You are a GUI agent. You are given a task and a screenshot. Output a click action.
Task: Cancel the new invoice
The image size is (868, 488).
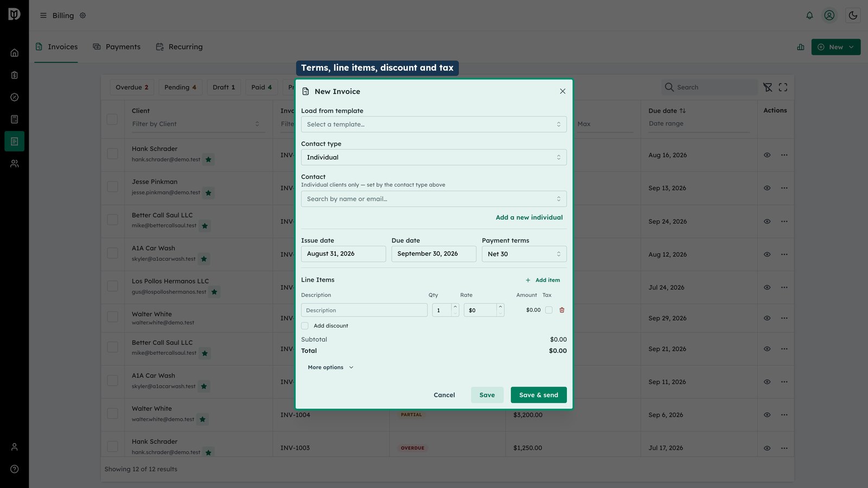[x=444, y=395]
